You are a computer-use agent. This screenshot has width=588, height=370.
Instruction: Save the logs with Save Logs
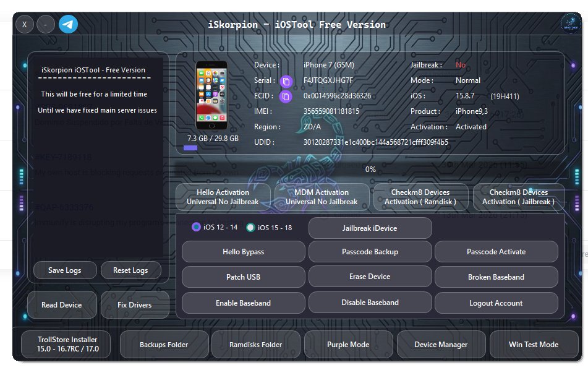click(65, 270)
